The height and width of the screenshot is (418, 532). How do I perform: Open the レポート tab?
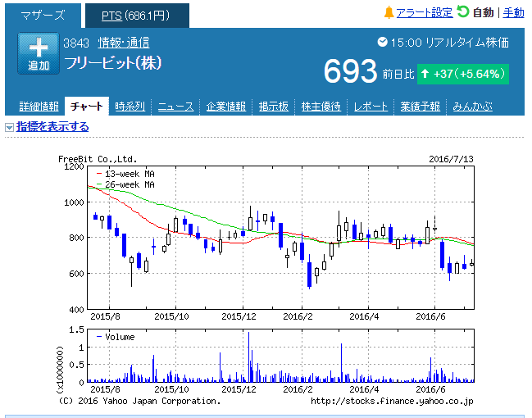[371, 107]
